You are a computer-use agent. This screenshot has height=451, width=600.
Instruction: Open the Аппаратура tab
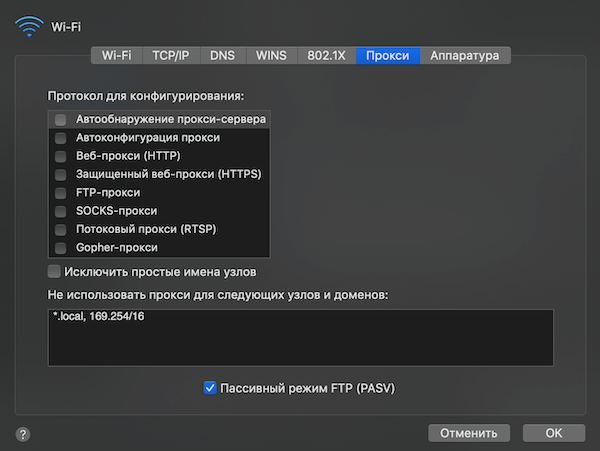point(464,56)
